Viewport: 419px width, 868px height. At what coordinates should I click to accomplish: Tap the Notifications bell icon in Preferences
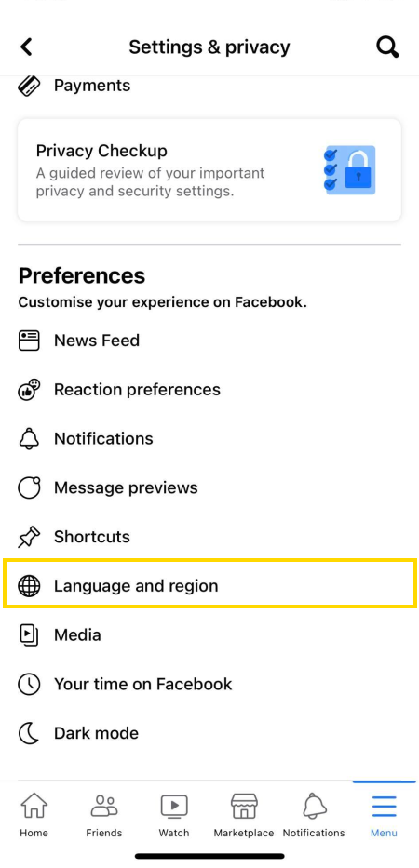(x=29, y=439)
